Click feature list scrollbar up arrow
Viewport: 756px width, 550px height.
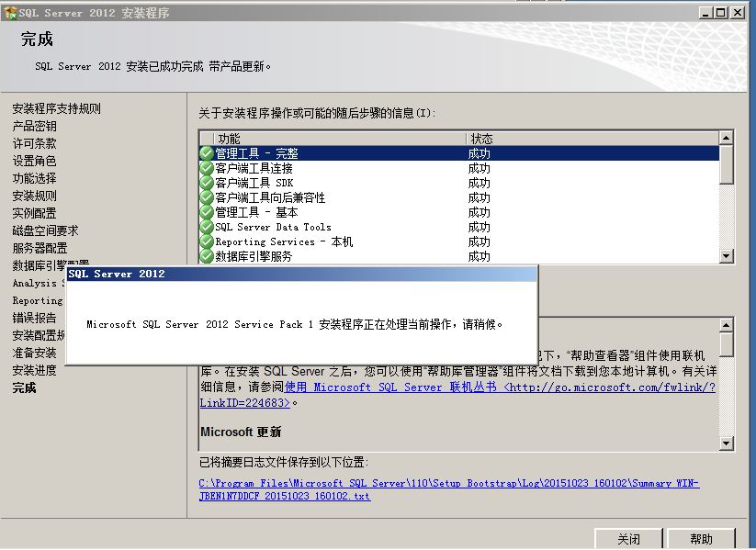726,138
